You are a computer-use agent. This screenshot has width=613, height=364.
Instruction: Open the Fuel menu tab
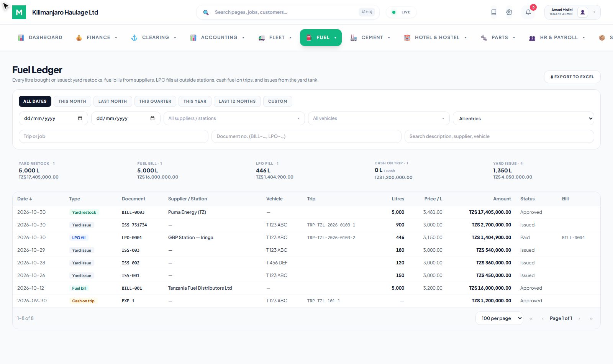point(321,38)
